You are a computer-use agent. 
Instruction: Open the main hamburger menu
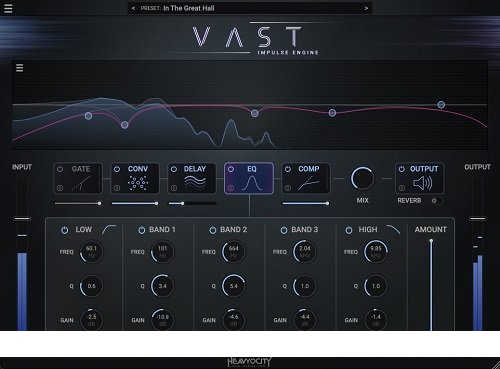pyautogui.click(x=8, y=8)
